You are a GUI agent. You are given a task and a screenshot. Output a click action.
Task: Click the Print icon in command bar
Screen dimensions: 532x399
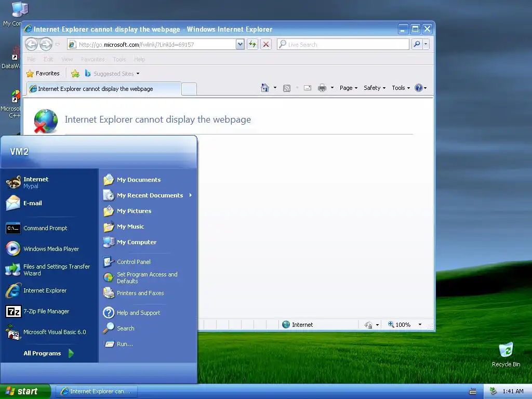coord(322,88)
